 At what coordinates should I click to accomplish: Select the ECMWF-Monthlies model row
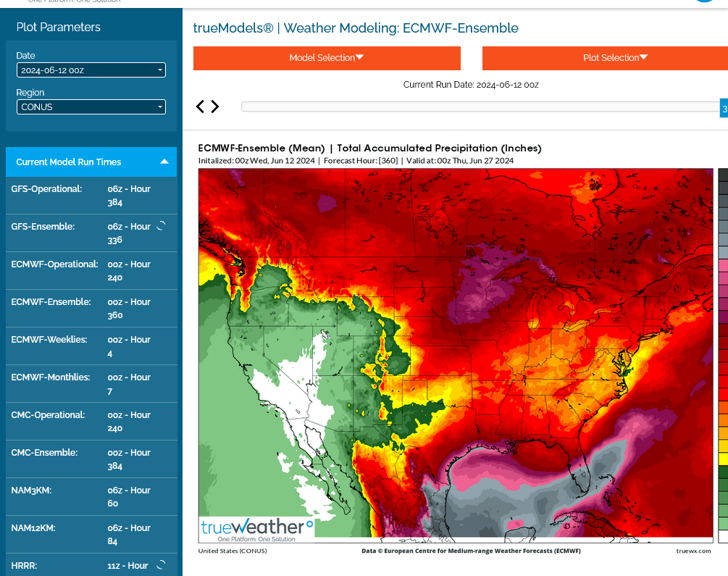tap(91, 384)
